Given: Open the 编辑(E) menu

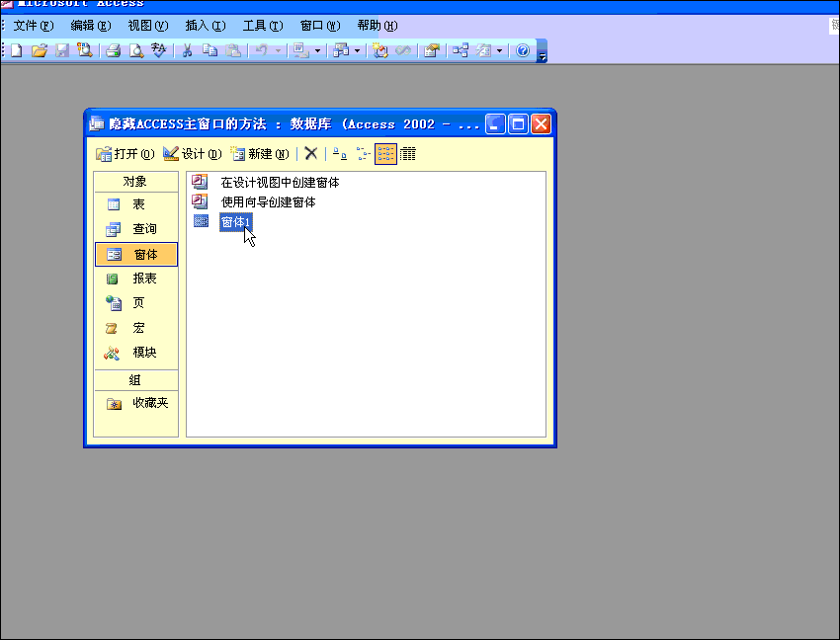Looking at the screenshot, I should [91, 26].
